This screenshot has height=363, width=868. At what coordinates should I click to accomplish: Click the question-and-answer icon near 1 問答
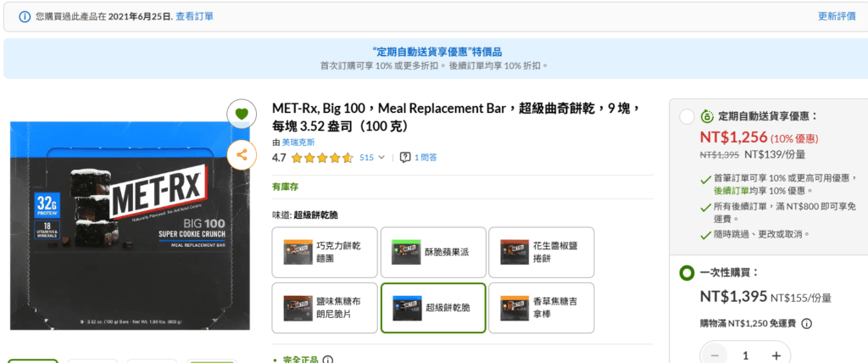(405, 157)
